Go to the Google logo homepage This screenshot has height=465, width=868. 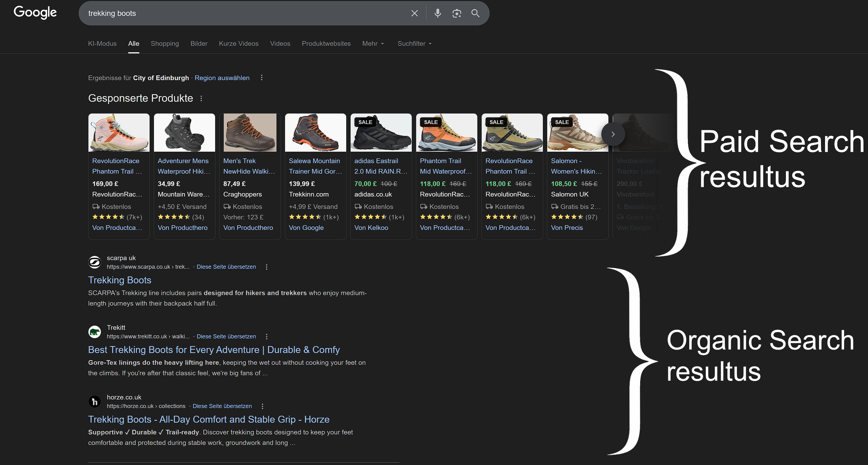click(x=35, y=12)
